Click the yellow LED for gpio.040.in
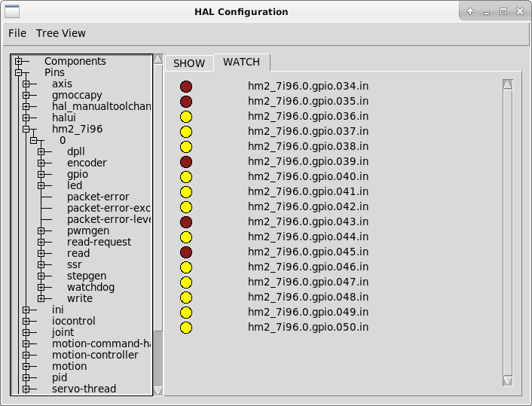The height and width of the screenshot is (406, 532). (x=186, y=177)
